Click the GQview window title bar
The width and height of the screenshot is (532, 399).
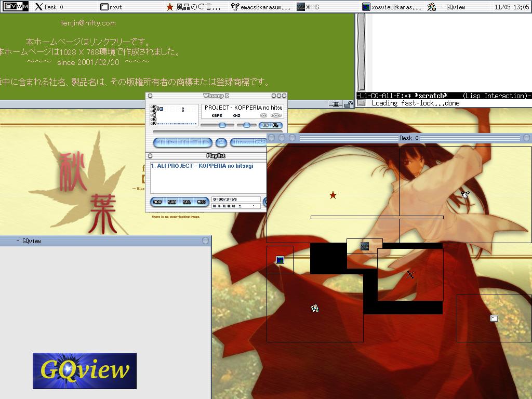pyautogui.click(x=105, y=241)
